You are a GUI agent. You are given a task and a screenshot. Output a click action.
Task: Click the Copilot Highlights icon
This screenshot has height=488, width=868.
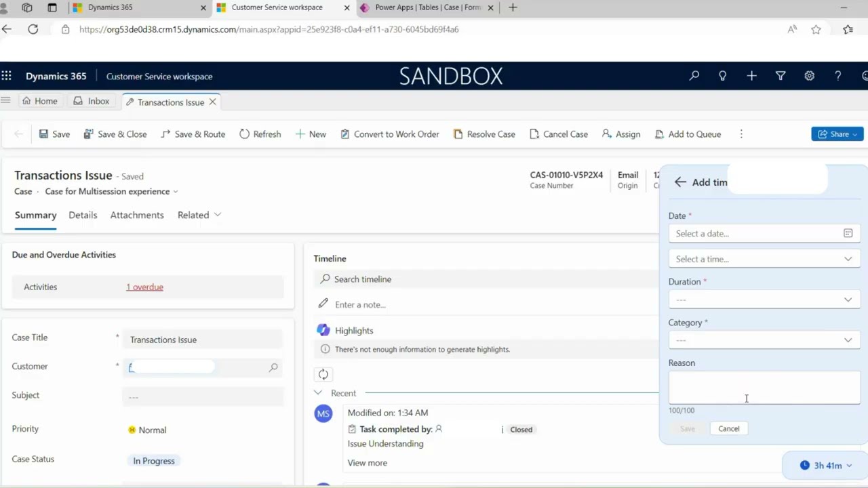click(323, 330)
